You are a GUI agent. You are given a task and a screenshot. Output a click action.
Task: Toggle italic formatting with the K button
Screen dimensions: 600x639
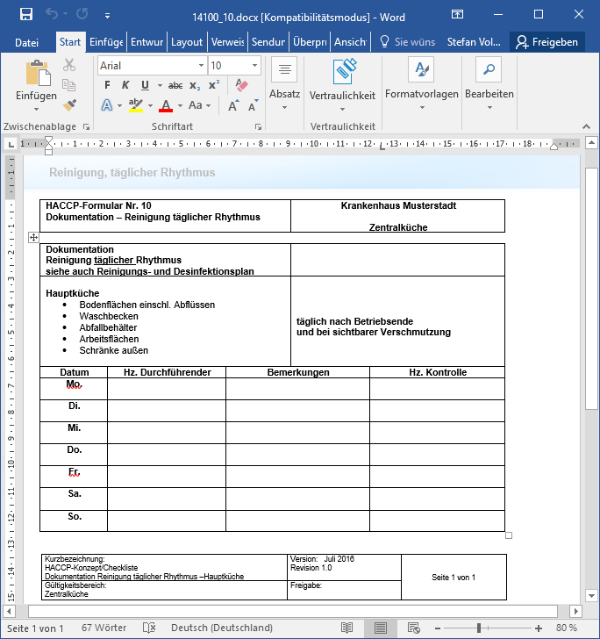click(x=126, y=85)
